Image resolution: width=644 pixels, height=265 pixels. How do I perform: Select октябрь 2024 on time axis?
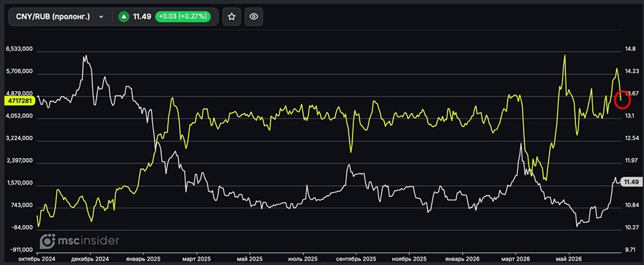pyautogui.click(x=38, y=260)
